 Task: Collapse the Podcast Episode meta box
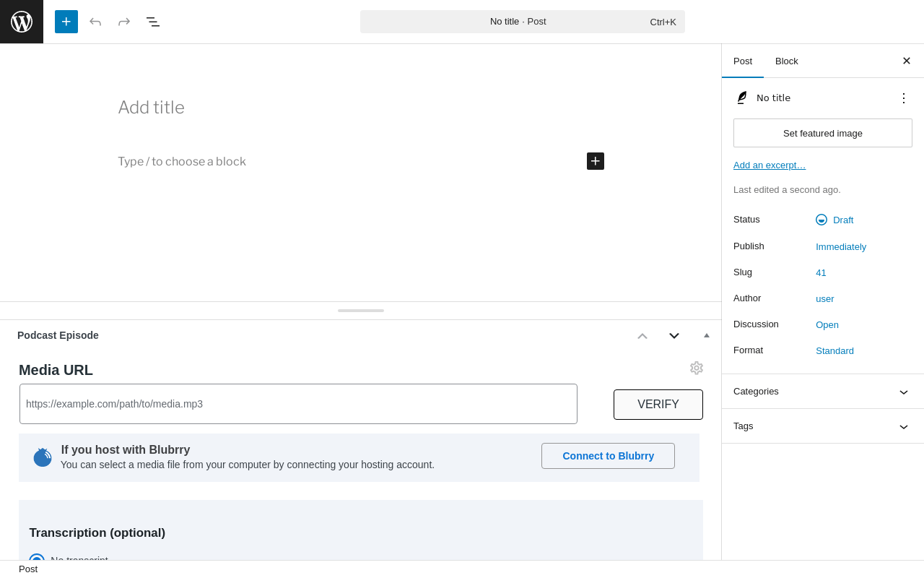pyautogui.click(x=707, y=335)
